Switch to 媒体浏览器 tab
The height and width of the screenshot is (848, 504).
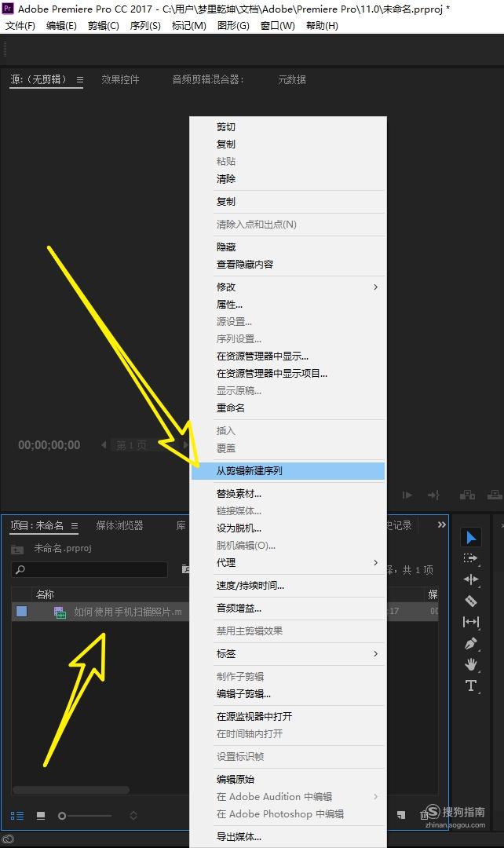click(x=119, y=525)
